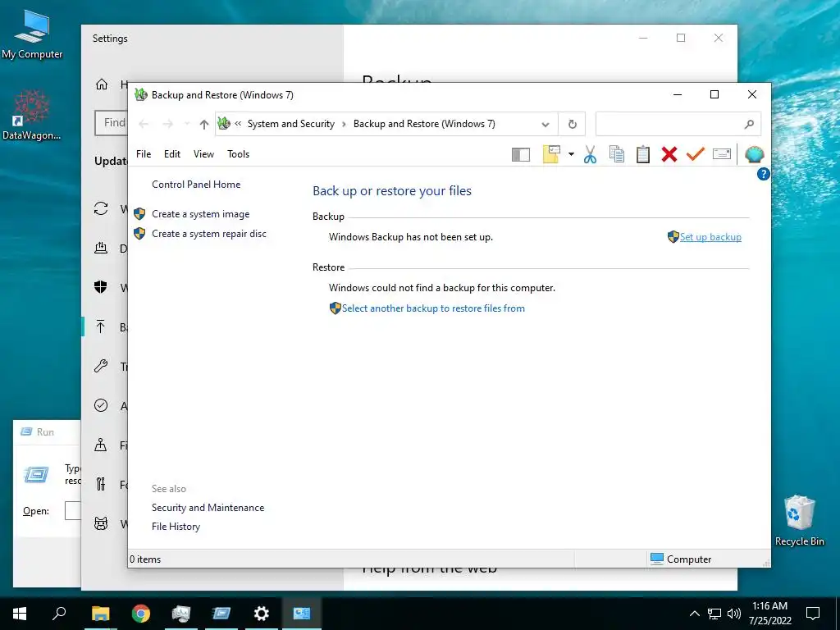This screenshot has width=840, height=630.
Task: Open Security and Maintenance link
Action: point(208,507)
